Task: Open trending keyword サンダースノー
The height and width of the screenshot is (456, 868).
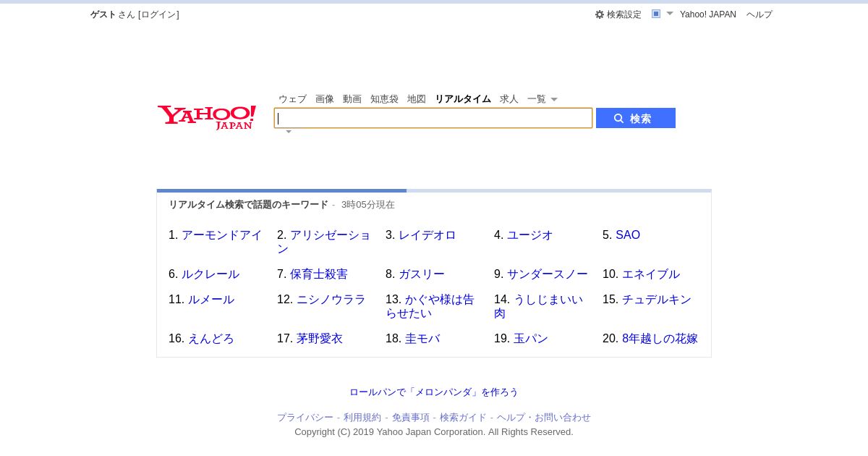Action: pyautogui.click(x=548, y=274)
